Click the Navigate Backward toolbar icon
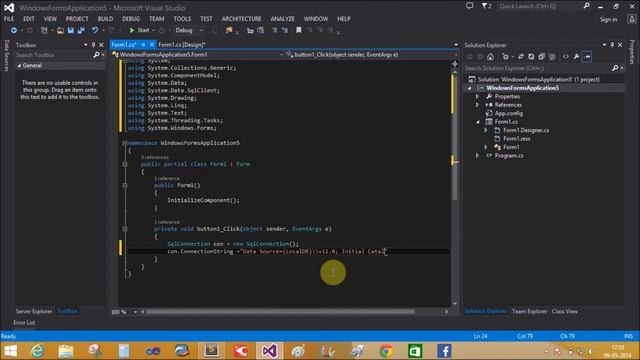The image size is (640, 360). pos(13,30)
